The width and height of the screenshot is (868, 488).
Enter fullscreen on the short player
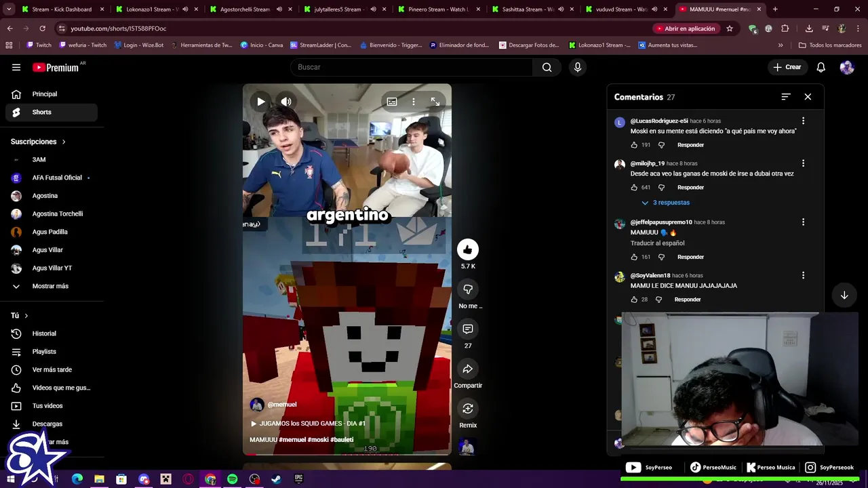(x=435, y=102)
